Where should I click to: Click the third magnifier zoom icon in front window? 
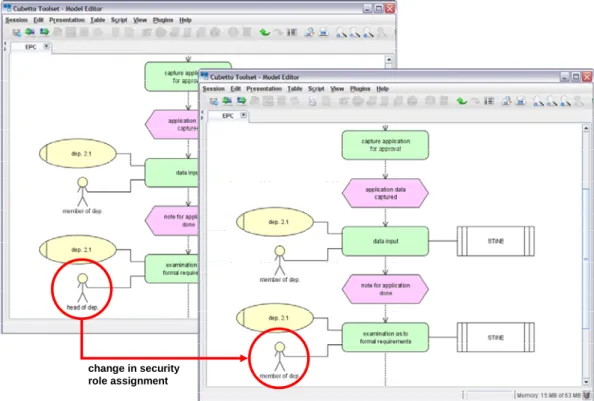point(565,101)
